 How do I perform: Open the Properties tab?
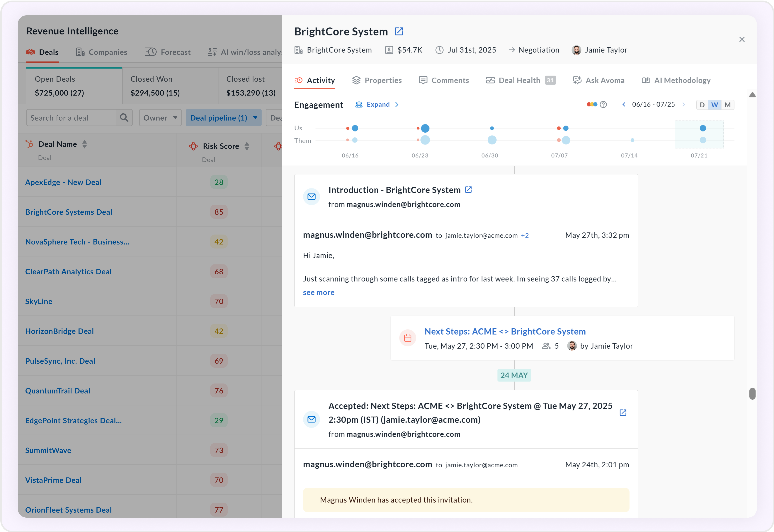point(377,80)
